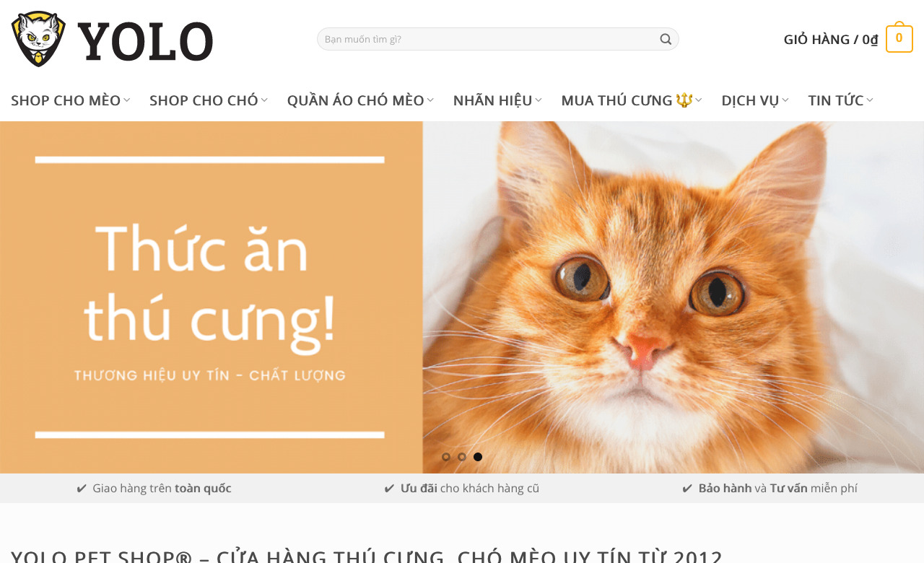Expand the SHOP CHO MÈO chevron

[127, 100]
